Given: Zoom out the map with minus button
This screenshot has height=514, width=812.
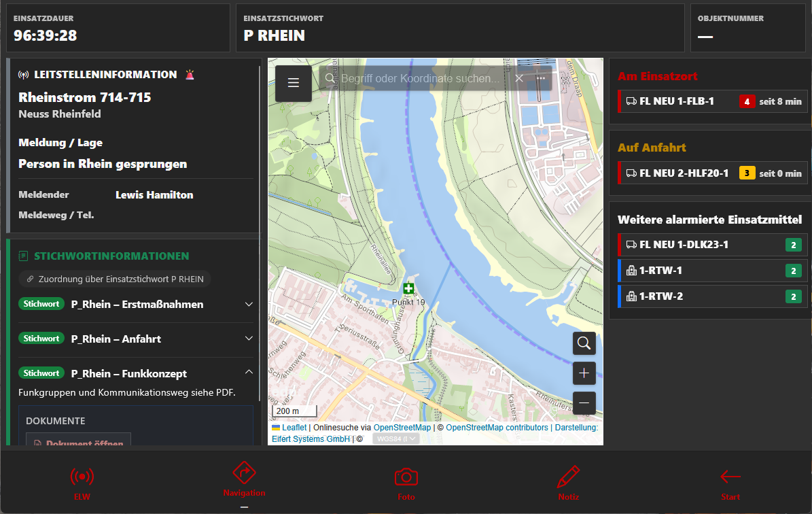Looking at the screenshot, I should [x=584, y=403].
